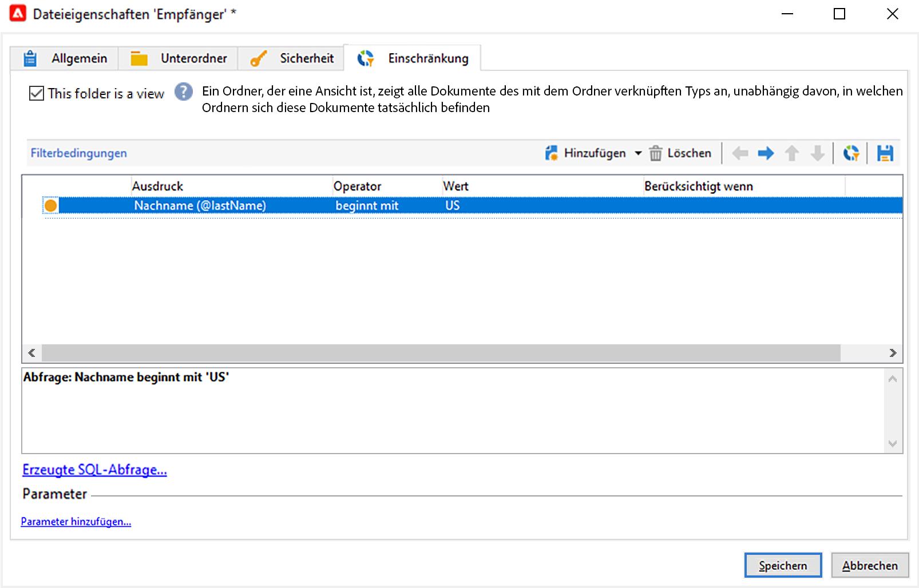Click the Abbrechen button
The height and width of the screenshot is (588, 919).
pos(870,565)
